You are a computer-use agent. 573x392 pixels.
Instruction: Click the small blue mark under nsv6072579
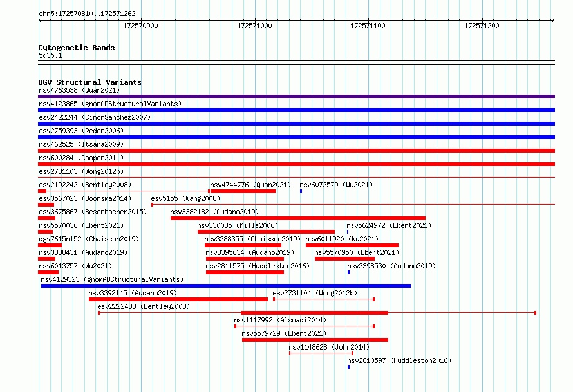301,191
